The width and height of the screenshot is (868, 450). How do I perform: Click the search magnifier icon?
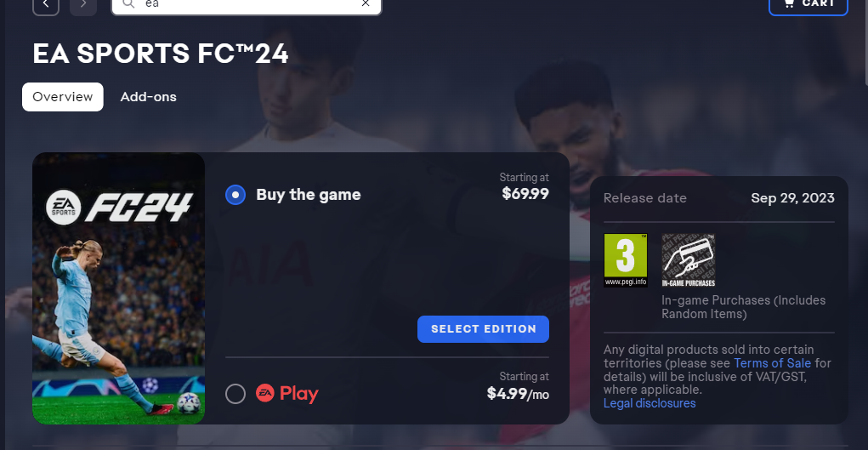point(128,4)
